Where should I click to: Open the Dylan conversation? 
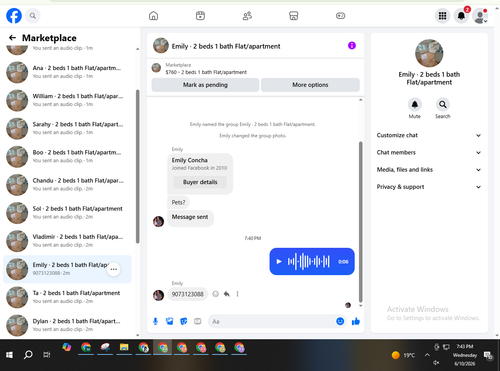click(x=67, y=325)
